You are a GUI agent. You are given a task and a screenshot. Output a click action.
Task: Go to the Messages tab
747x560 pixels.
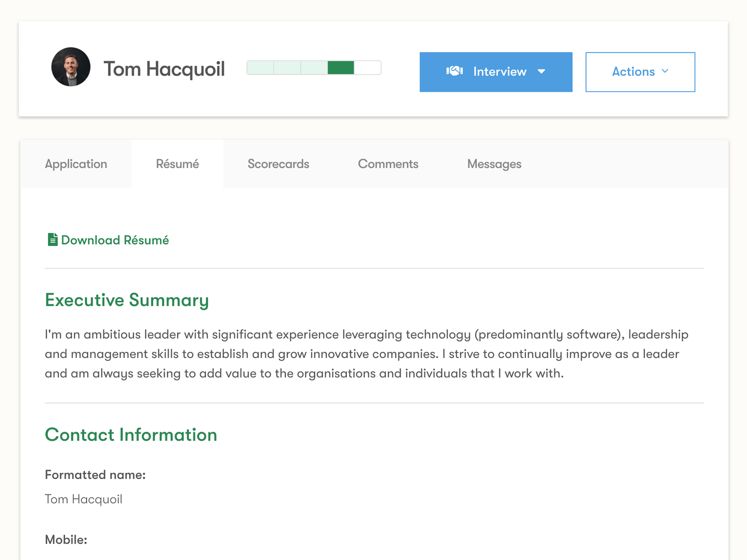(493, 164)
